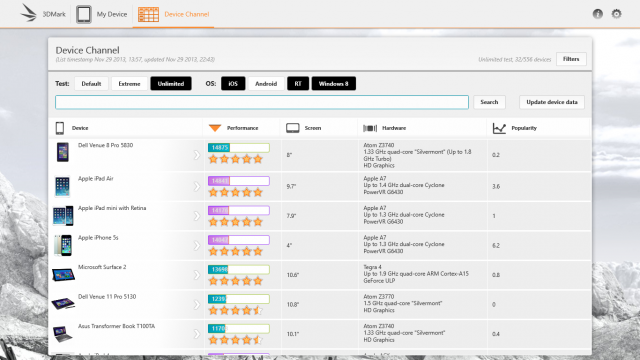The width and height of the screenshot is (640, 360).
Task: Click the Performance sort arrow icon
Action: [215, 128]
